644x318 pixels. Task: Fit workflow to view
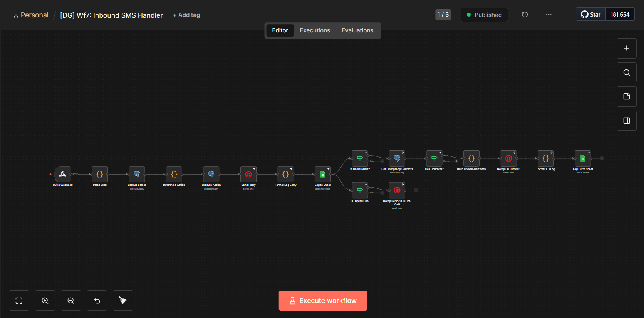click(19, 301)
